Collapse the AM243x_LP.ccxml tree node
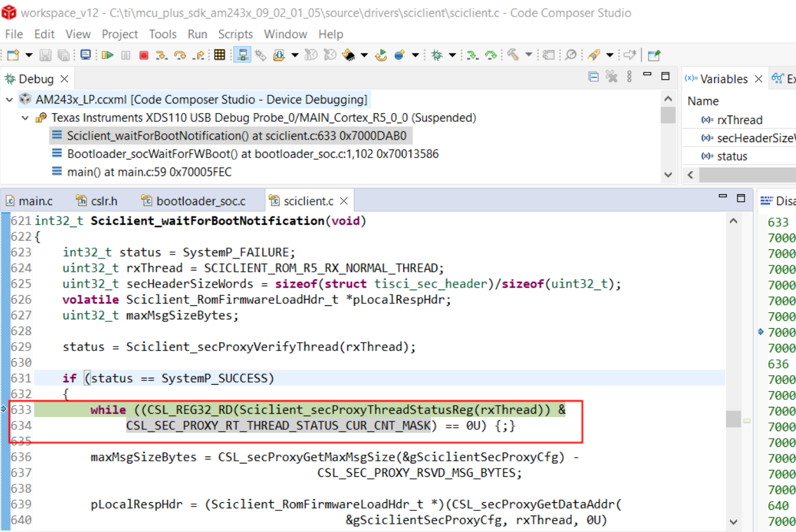The image size is (796, 532). [10, 100]
